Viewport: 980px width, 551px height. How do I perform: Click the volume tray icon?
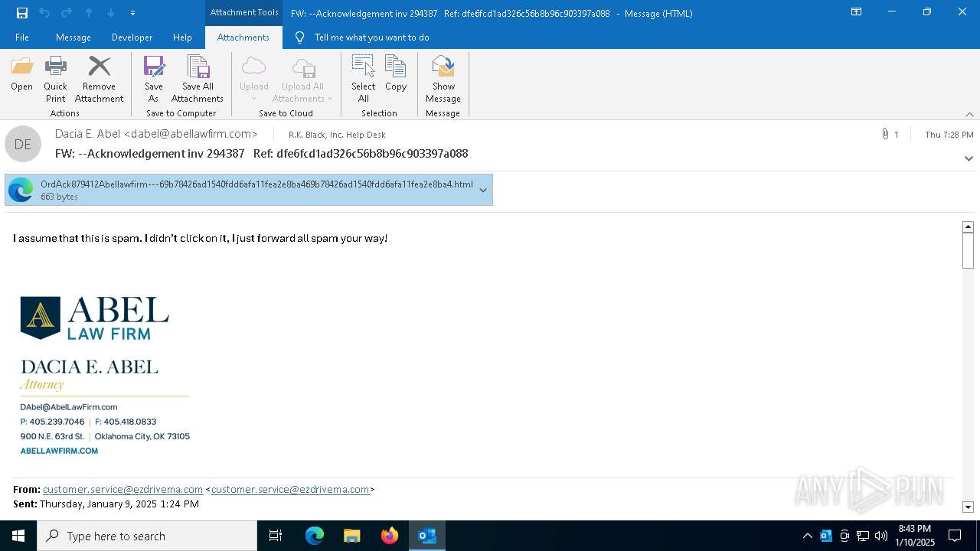coord(881,536)
